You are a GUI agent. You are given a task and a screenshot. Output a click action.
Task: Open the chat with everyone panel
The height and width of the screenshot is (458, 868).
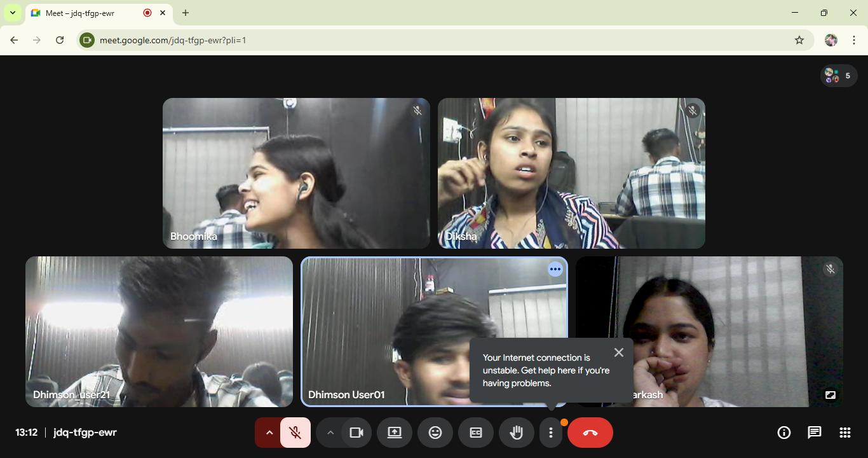814,433
